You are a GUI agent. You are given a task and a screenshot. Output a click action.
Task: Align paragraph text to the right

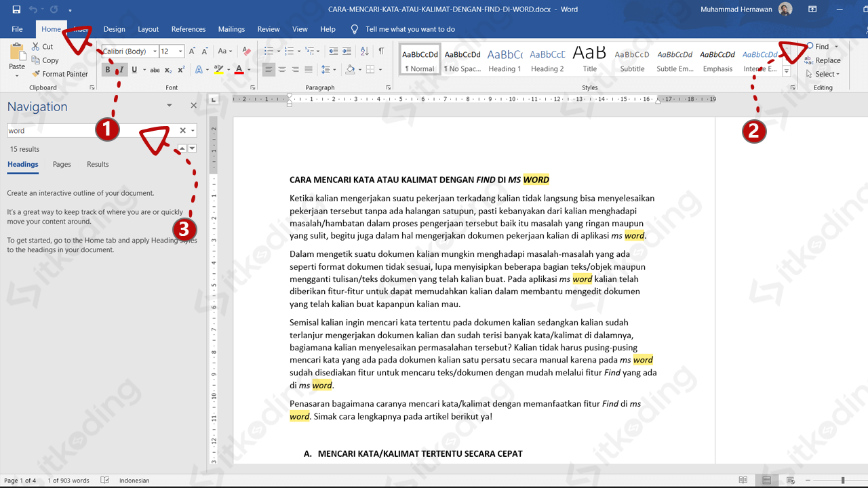295,70
